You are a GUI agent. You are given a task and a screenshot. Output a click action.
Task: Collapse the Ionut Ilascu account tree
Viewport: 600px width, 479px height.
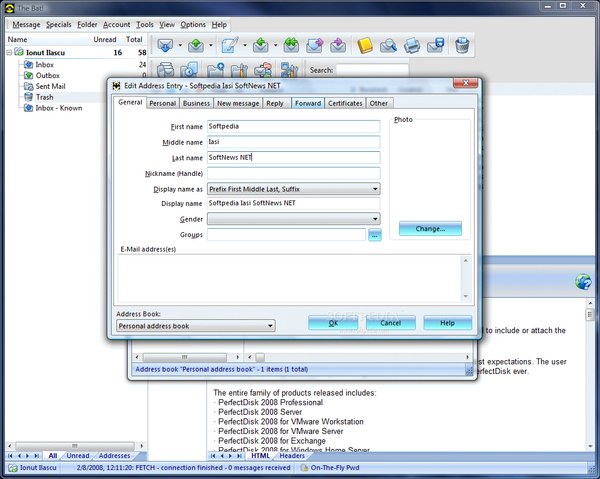point(8,52)
